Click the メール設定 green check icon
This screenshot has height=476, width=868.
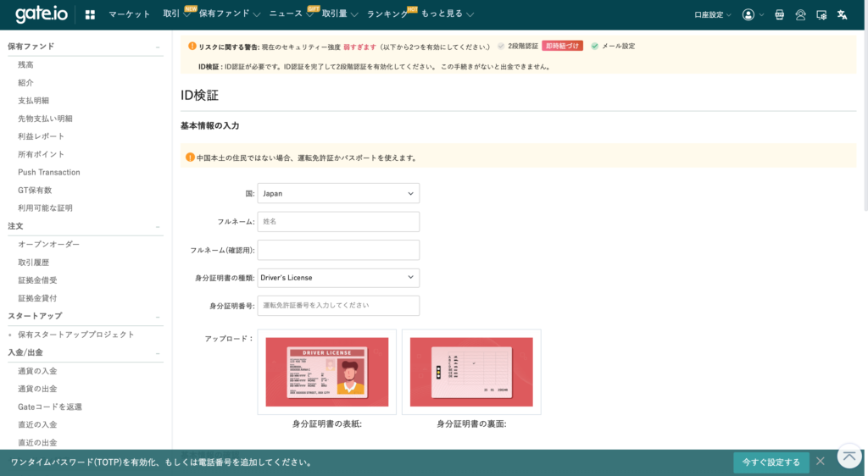(x=594, y=47)
